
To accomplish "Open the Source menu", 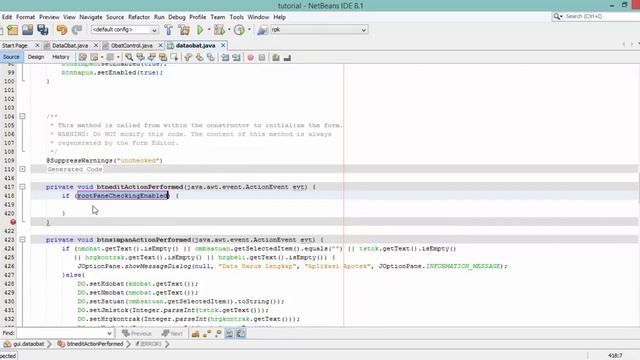I will click(x=115, y=17).
